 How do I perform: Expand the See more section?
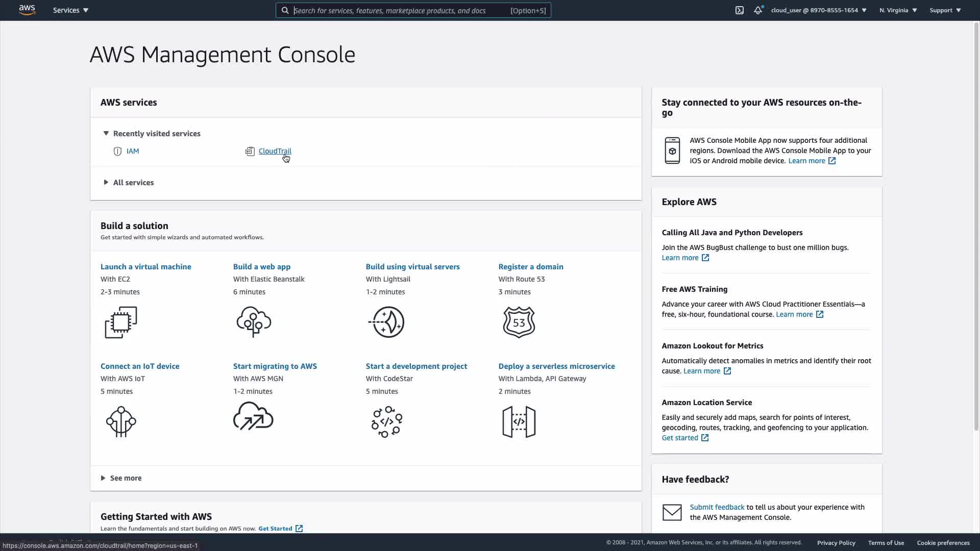pos(125,478)
